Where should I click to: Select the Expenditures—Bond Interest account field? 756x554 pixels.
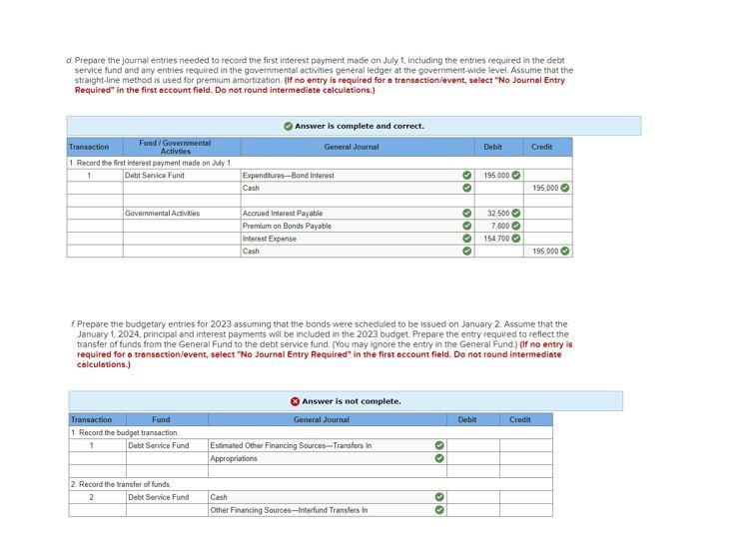pyautogui.click(x=358, y=176)
